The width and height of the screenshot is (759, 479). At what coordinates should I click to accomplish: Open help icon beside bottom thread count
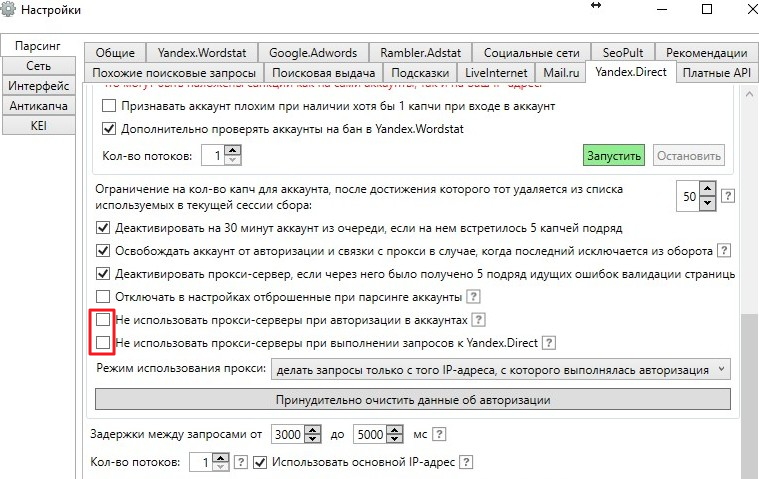coord(240,462)
